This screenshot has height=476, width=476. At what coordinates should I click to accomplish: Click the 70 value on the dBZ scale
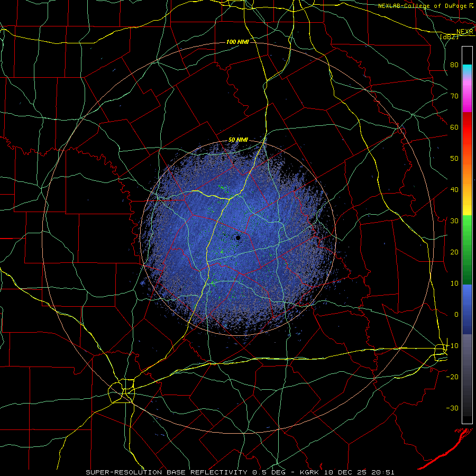pyautogui.click(x=454, y=96)
